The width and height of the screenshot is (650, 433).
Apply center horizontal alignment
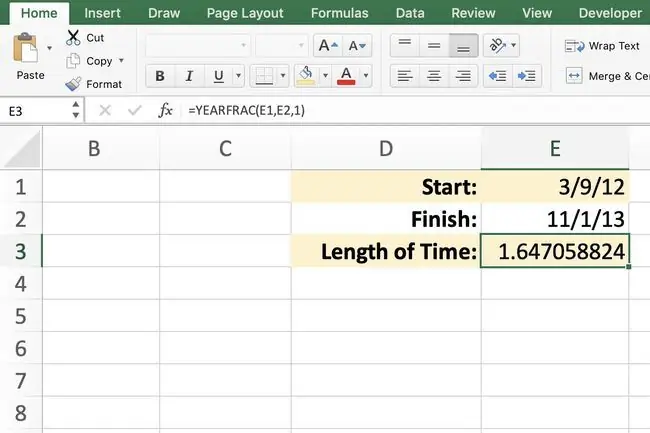click(x=434, y=76)
